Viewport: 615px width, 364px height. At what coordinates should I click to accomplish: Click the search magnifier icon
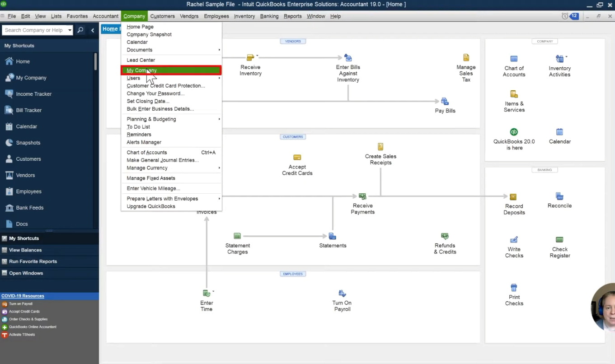coord(80,30)
